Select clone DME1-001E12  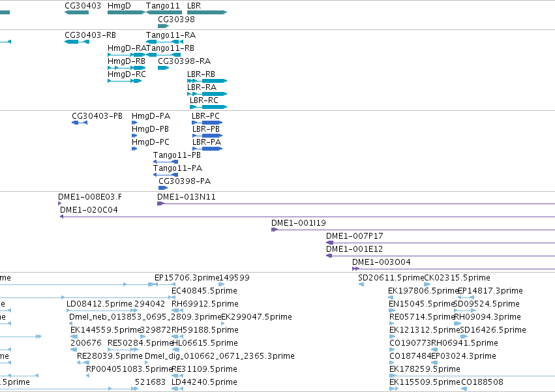tap(440, 256)
